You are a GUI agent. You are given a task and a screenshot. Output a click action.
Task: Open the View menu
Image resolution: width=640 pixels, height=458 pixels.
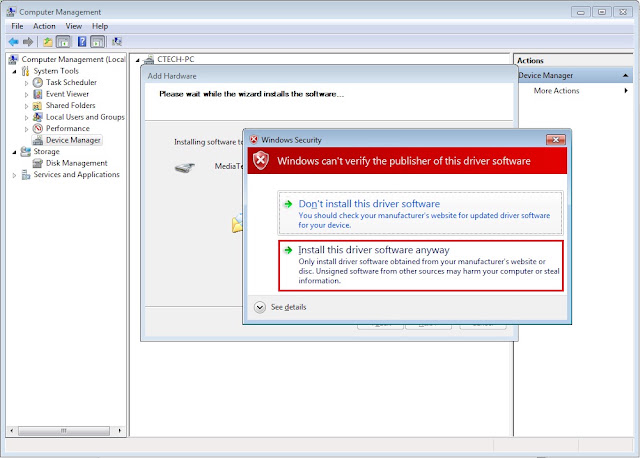click(x=73, y=26)
